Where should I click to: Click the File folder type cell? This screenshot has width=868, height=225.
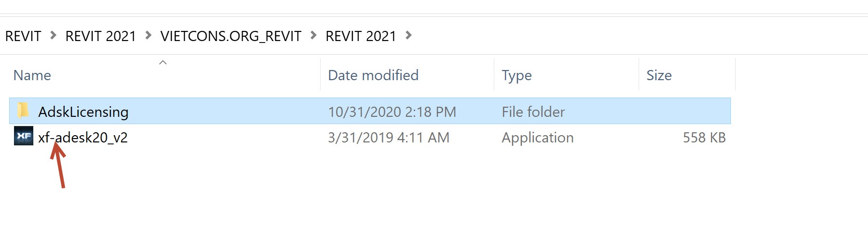(x=533, y=112)
